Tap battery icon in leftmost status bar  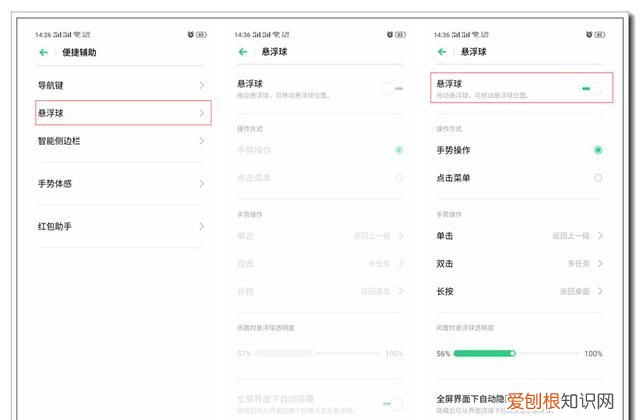click(x=203, y=34)
